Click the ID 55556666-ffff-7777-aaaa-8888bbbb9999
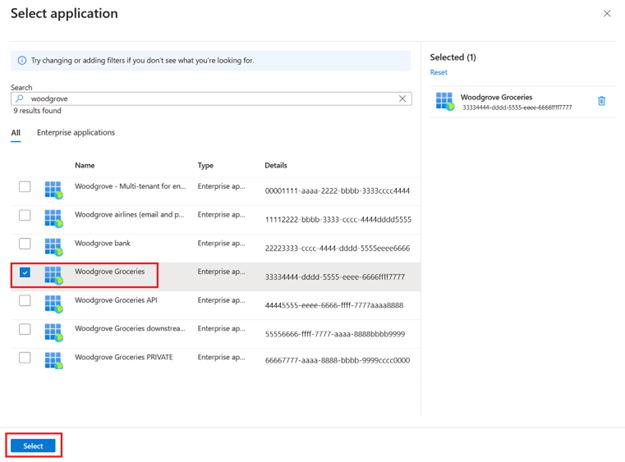The height and width of the screenshot is (462, 625). [335, 334]
